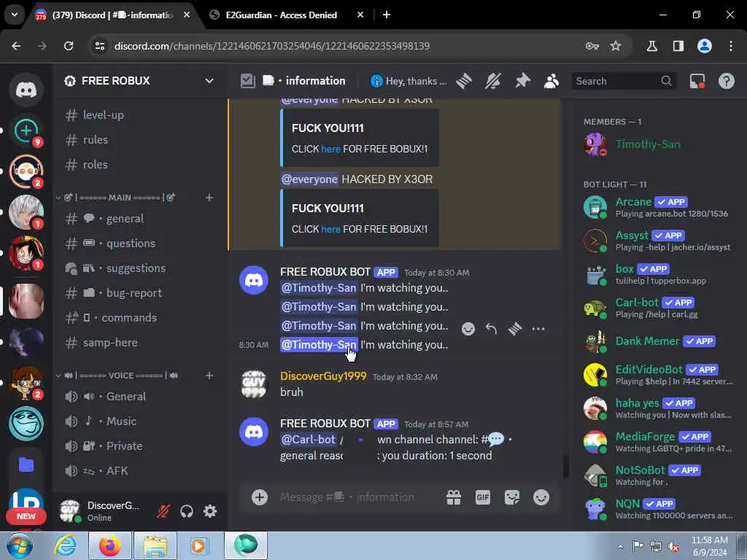The height and width of the screenshot is (560, 747).
Task: Open the gift Nitro icon
Action: click(x=454, y=497)
